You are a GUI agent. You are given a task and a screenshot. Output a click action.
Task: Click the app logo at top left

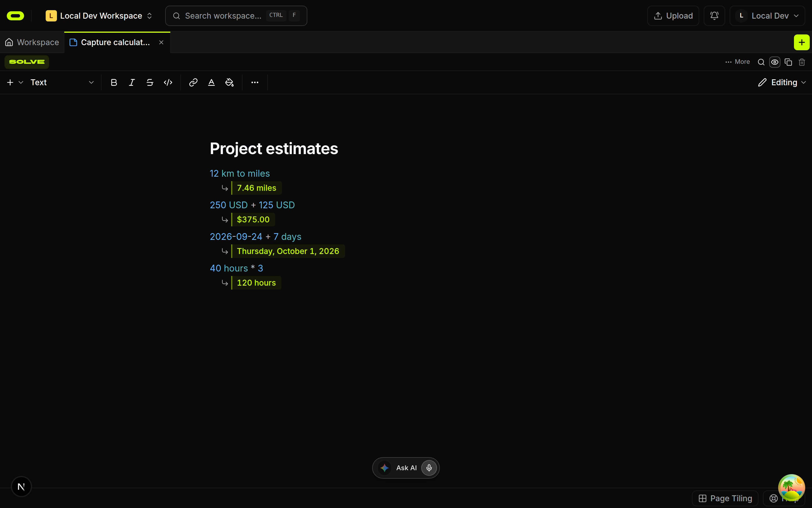pos(16,16)
